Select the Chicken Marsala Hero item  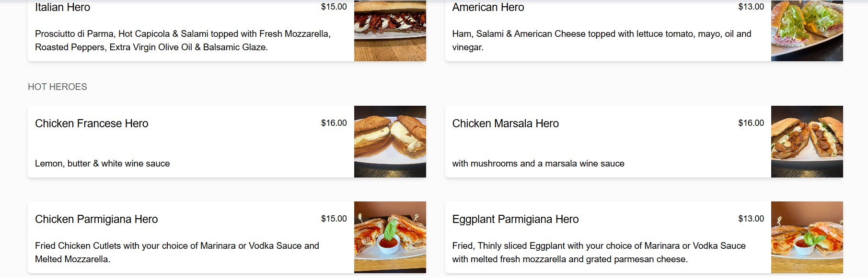tap(505, 123)
